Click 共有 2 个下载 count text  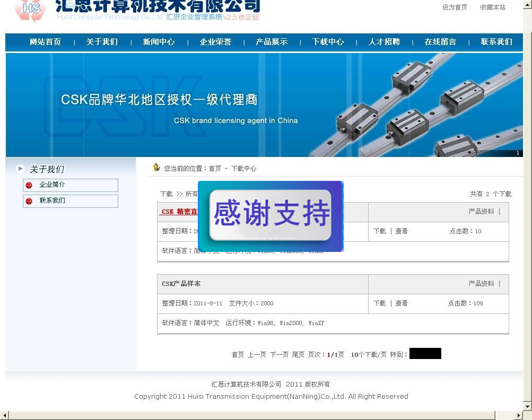pyautogui.click(x=491, y=194)
